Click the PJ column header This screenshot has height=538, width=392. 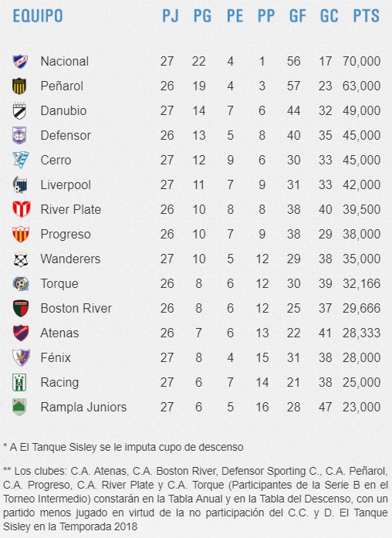click(x=170, y=15)
